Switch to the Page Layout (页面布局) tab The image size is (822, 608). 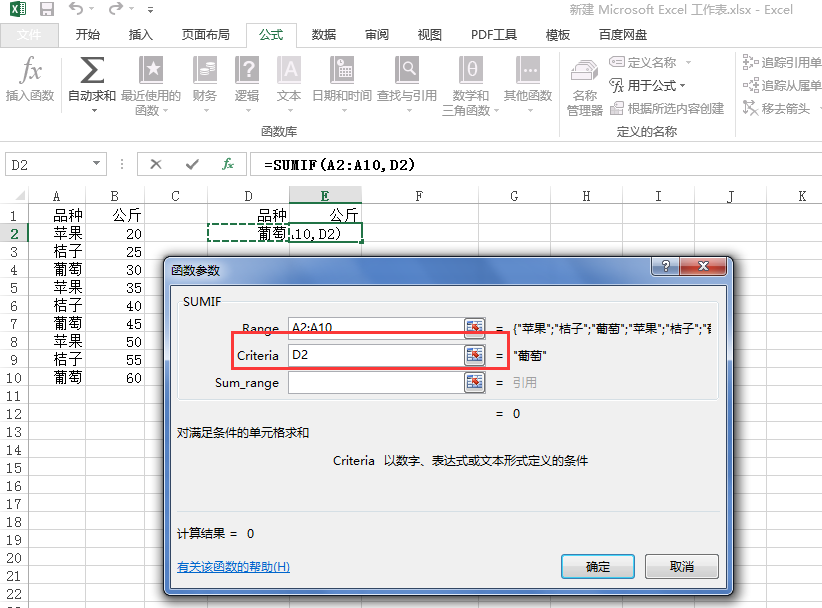click(x=206, y=35)
